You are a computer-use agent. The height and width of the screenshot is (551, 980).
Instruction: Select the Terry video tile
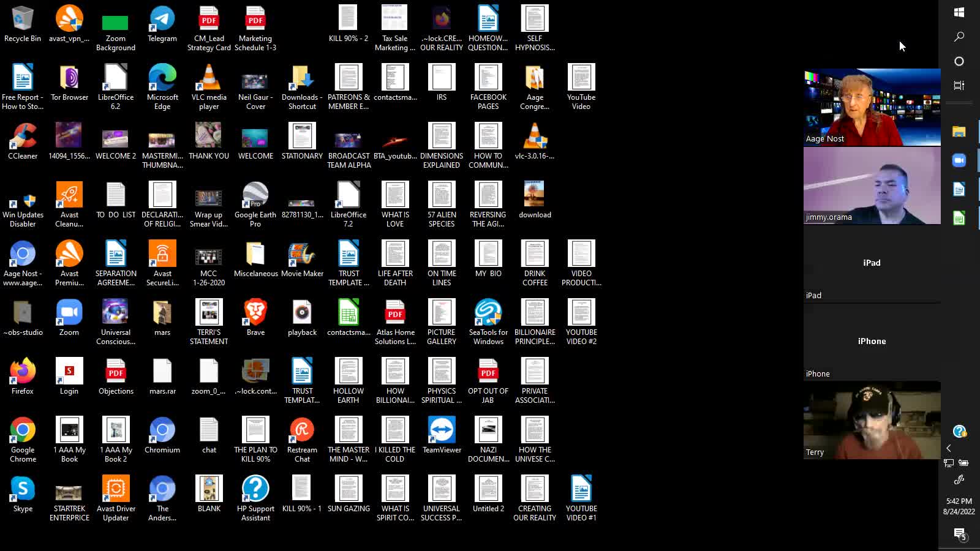click(872, 421)
